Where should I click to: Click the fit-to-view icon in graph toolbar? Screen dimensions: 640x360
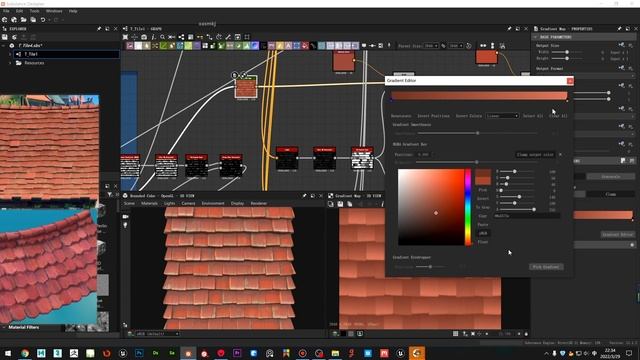tap(125, 37)
